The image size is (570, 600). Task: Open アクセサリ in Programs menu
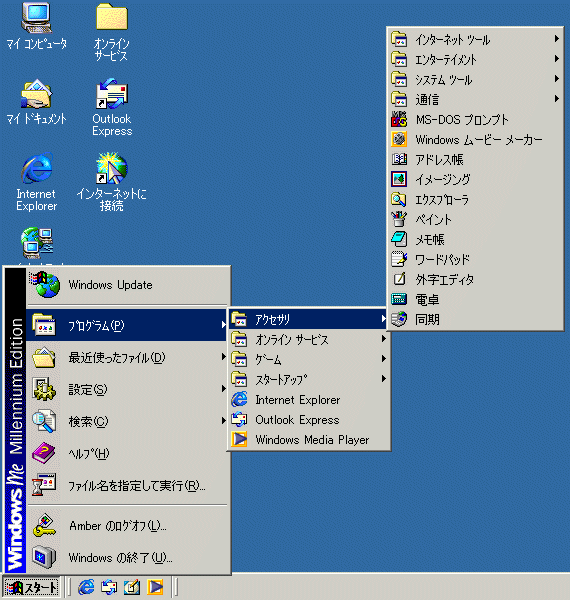[309, 319]
